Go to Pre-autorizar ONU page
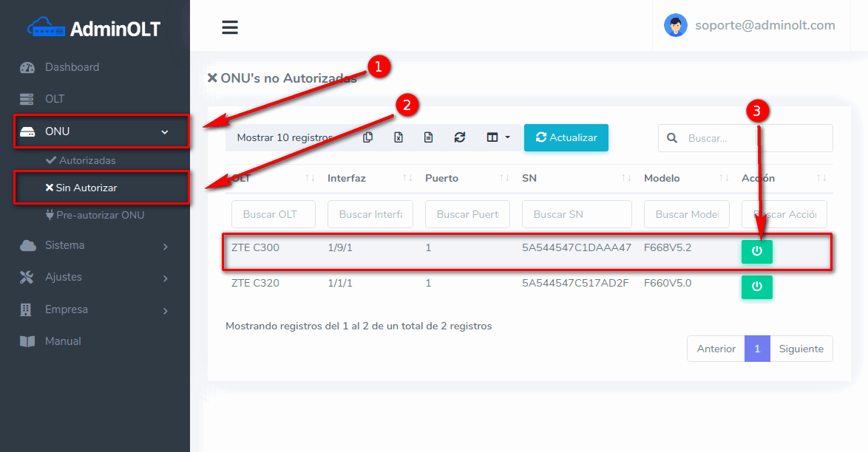The width and height of the screenshot is (868, 452). (x=101, y=215)
